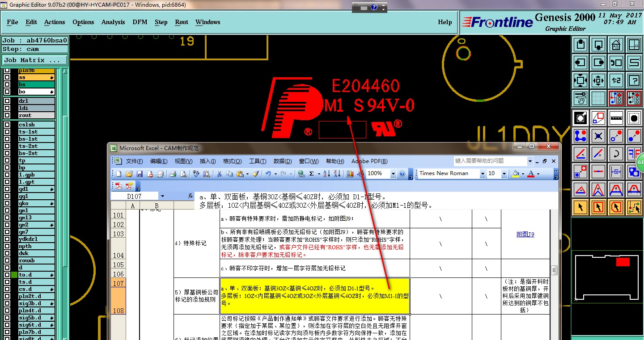The height and width of the screenshot is (340, 644).
Task: Click the pan up icon in Genesis
Action: [x=580, y=45]
